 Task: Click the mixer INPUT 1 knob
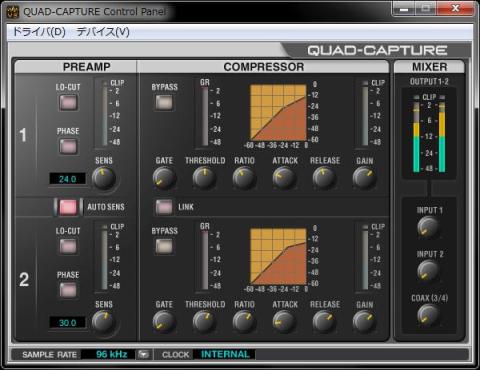pos(428,227)
